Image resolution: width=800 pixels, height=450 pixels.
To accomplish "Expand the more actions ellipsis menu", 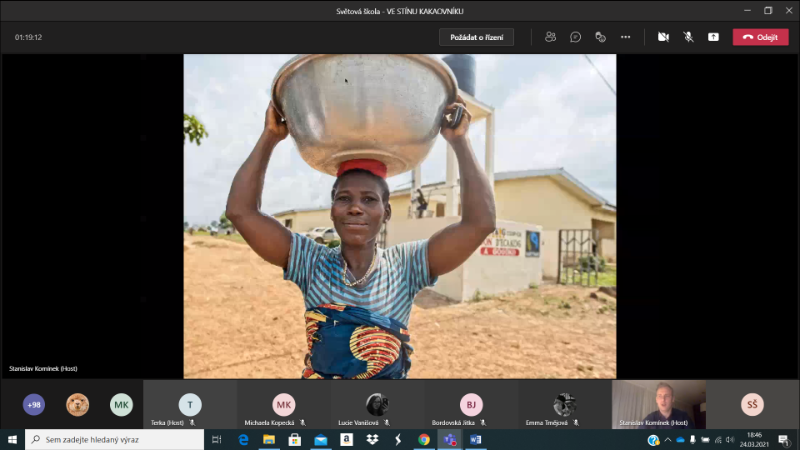I will 625,37.
